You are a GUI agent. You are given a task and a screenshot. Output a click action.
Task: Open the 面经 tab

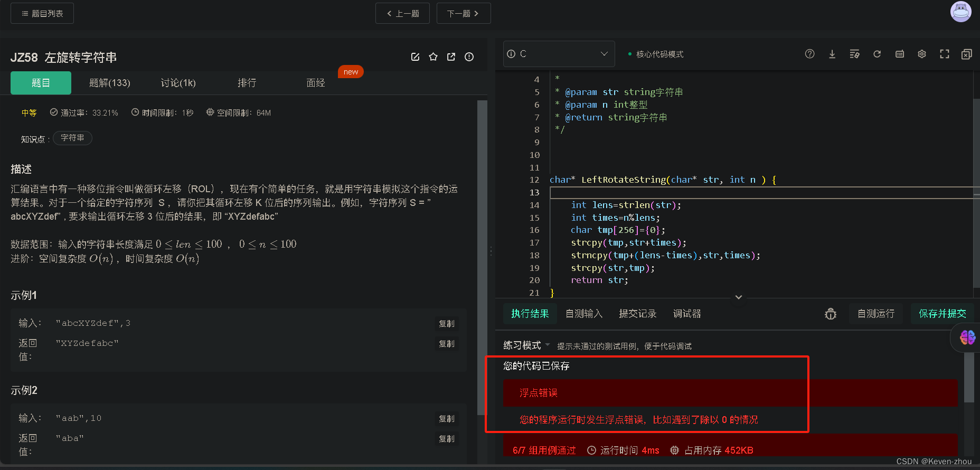[x=315, y=83]
